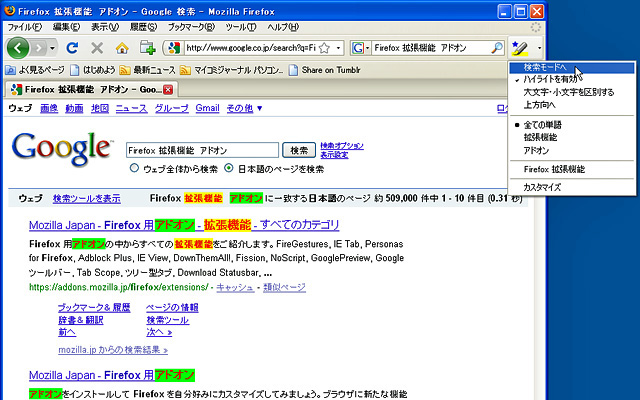
Task: Open the search engine selector dropdown
Action: pos(360,48)
